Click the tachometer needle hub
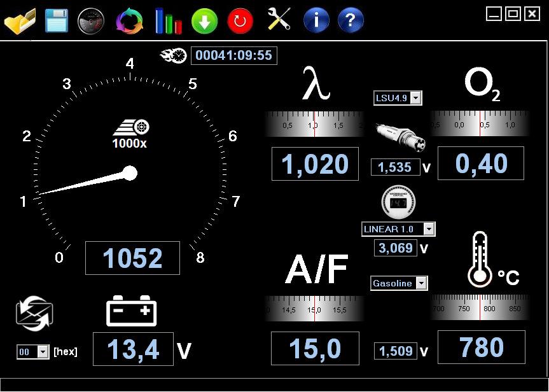The height and width of the screenshot is (392, 549). coord(130,173)
